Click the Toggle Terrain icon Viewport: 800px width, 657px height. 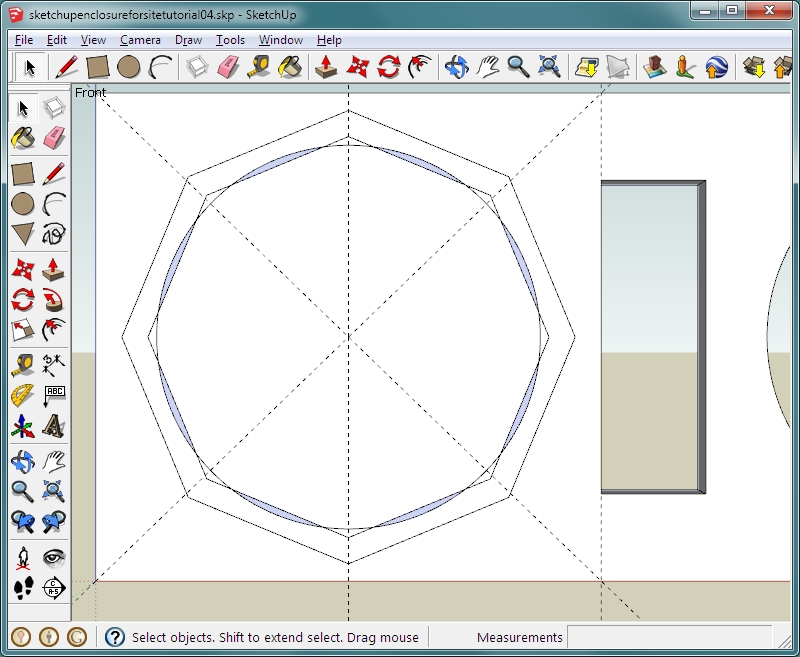click(618, 67)
